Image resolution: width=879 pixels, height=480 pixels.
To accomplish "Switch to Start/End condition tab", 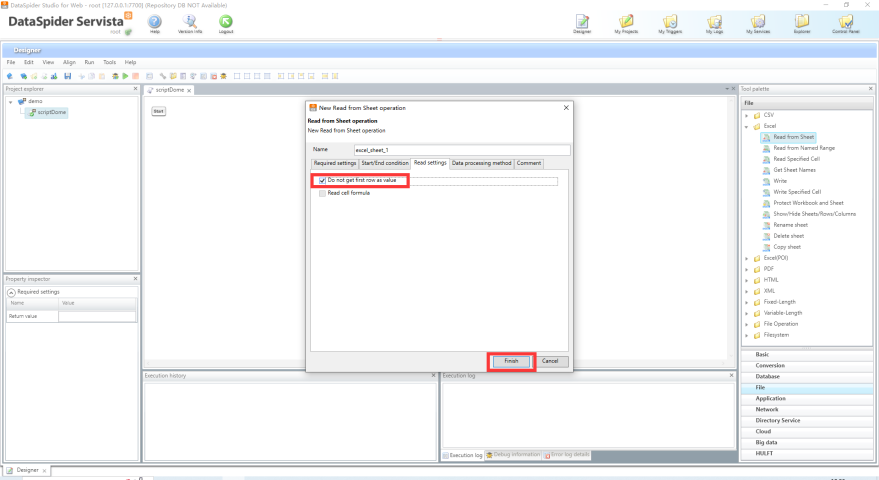I will [x=385, y=163].
